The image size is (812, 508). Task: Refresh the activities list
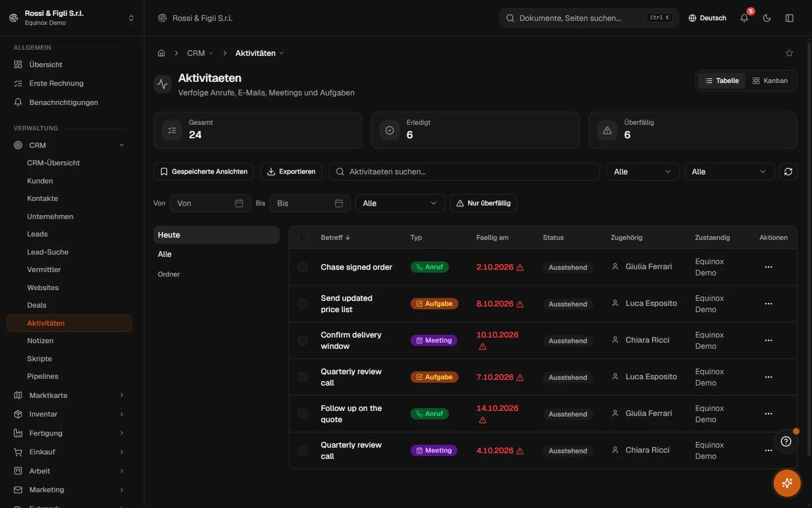[788, 172]
